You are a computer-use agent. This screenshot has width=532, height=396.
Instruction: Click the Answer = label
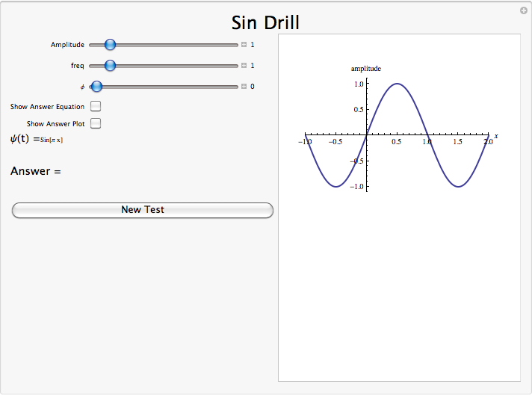(x=35, y=172)
